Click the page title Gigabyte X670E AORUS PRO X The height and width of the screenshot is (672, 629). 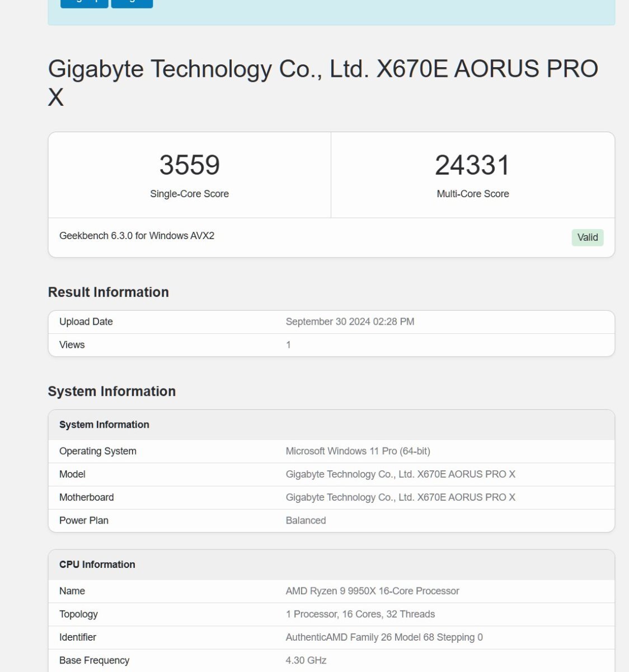coord(323,83)
